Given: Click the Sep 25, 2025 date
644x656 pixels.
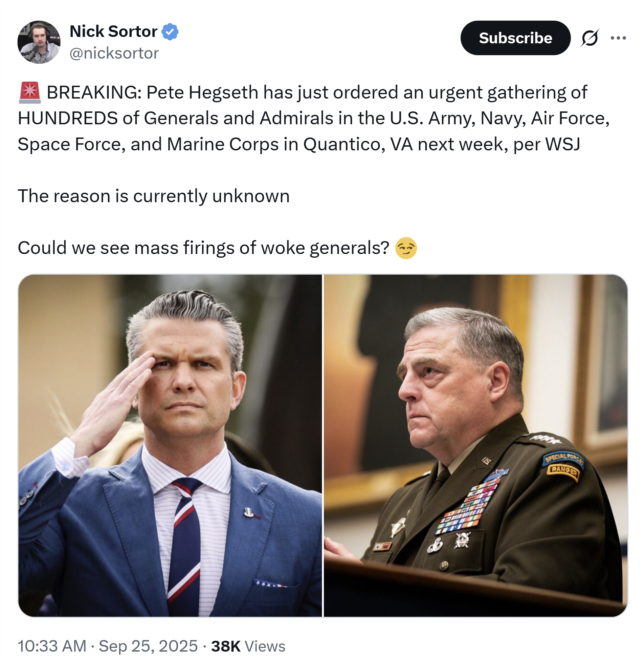Looking at the screenshot, I should tap(148, 646).
